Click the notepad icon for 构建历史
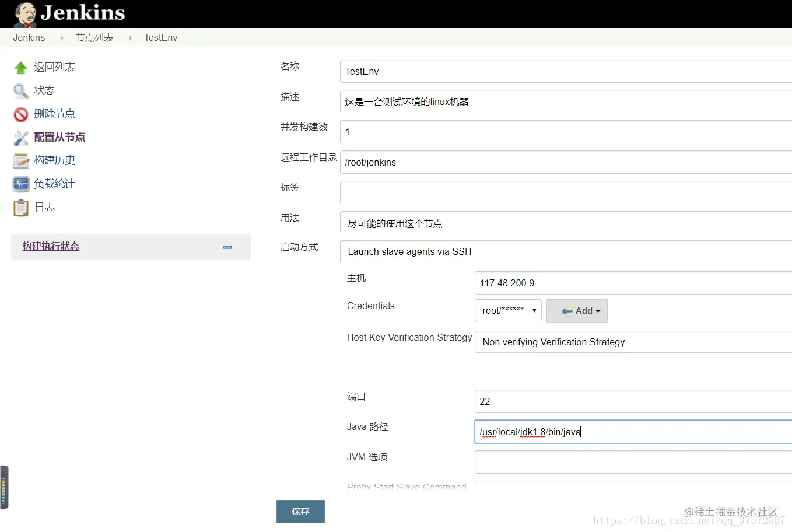792x532 pixels. [x=20, y=161]
